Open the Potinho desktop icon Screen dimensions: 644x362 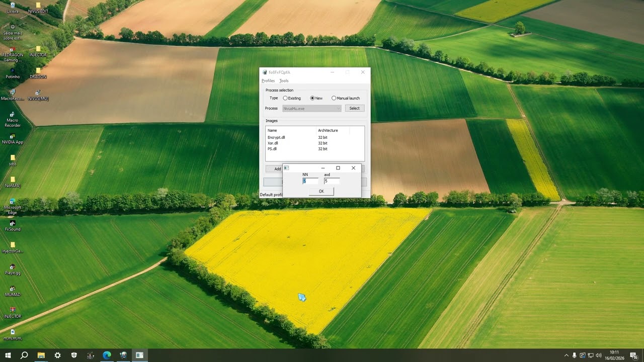[13, 73]
